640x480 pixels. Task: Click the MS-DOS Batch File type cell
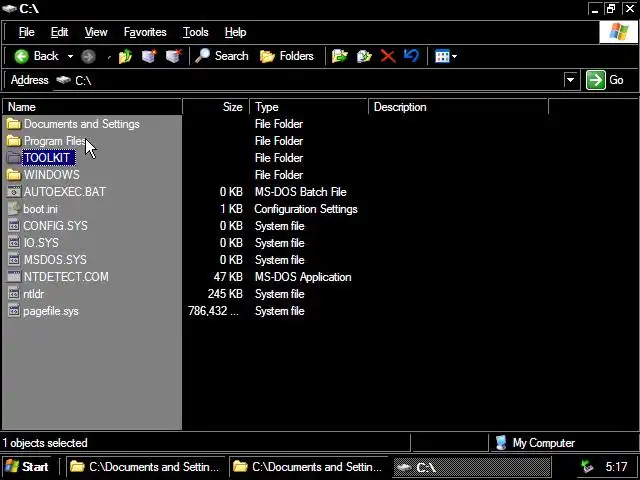pyautogui.click(x=300, y=192)
